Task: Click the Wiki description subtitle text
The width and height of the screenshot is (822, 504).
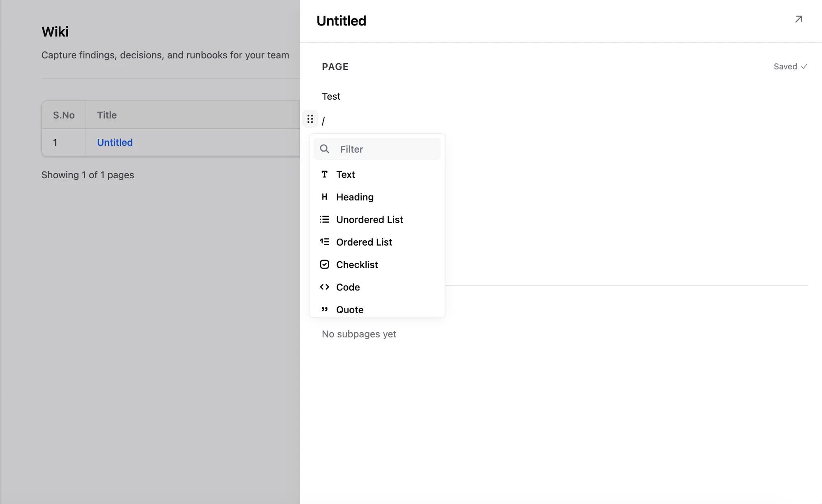Action: coord(165,55)
